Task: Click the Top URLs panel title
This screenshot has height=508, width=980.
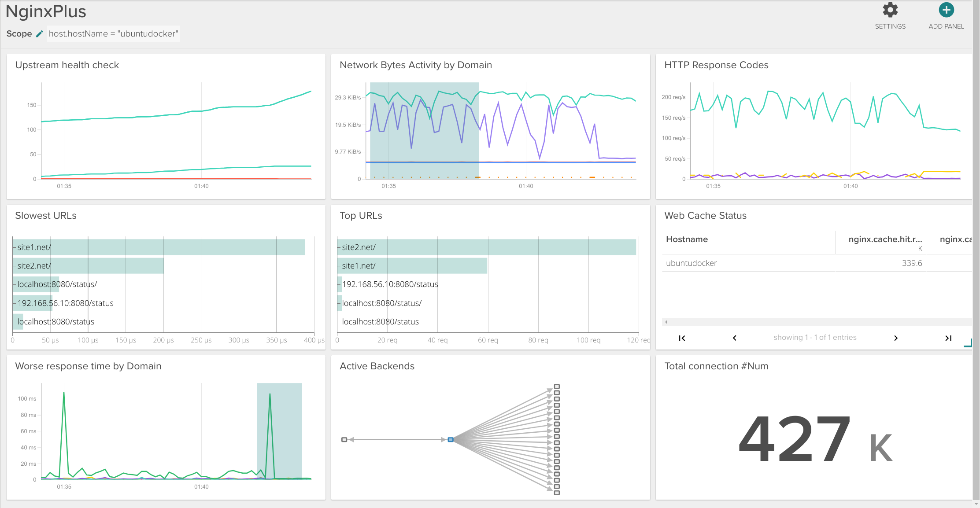Action: pyautogui.click(x=361, y=216)
